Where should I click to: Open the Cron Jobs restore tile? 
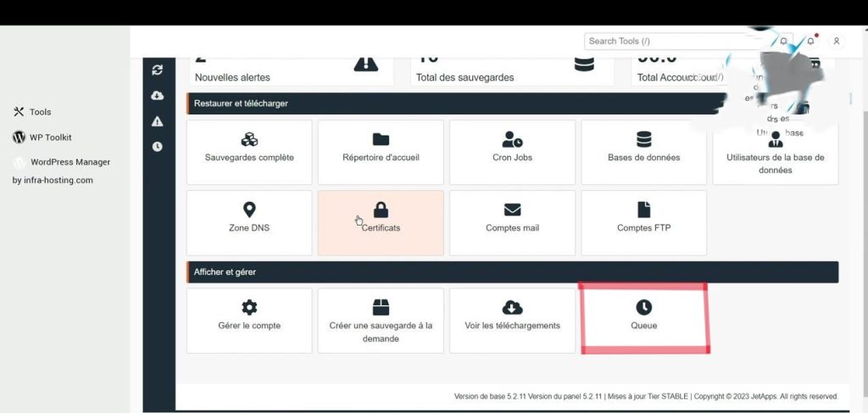(512, 153)
